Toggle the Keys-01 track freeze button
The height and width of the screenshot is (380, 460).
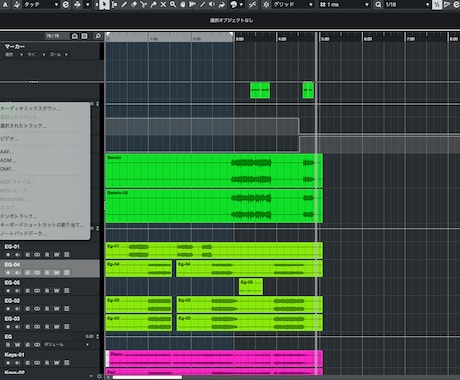[x=67, y=363]
